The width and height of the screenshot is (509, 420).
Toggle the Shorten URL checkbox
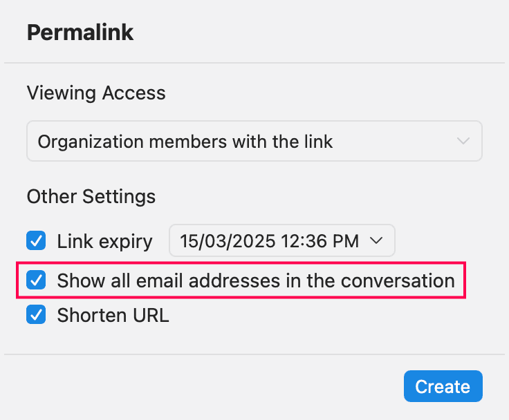click(36, 316)
